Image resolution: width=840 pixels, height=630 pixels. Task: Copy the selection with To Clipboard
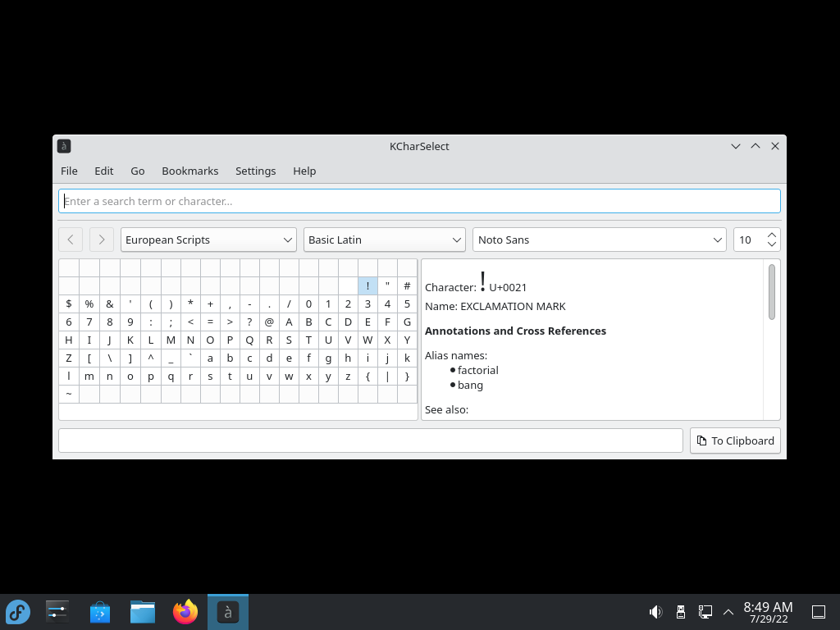(735, 441)
